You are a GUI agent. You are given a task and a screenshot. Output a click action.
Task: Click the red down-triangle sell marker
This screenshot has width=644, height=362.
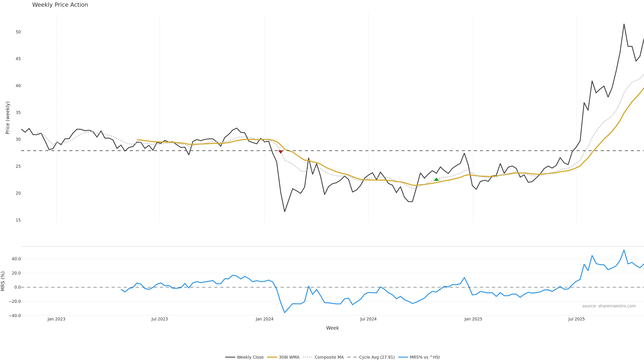click(x=281, y=152)
